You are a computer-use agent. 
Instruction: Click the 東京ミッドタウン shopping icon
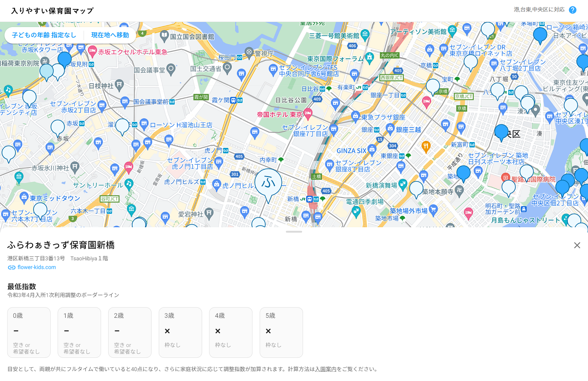point(24,198)
